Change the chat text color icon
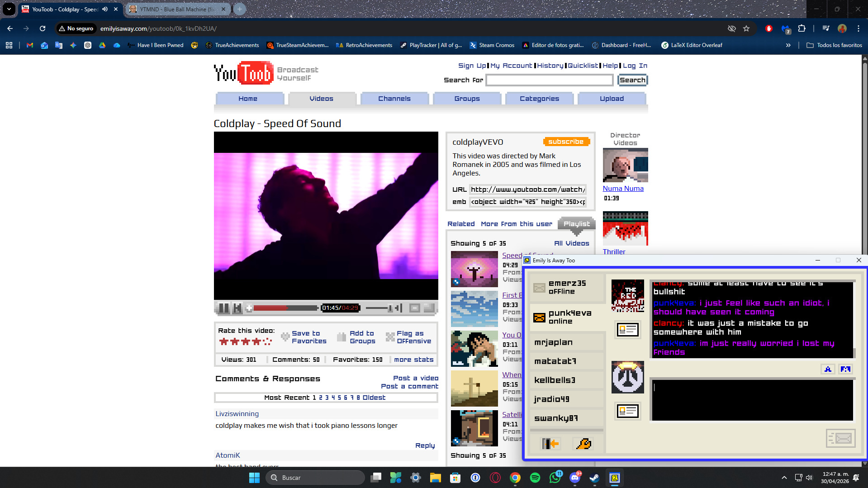Image resolution: width=868 pixels, height=488 pixels. tap(828, 369)
